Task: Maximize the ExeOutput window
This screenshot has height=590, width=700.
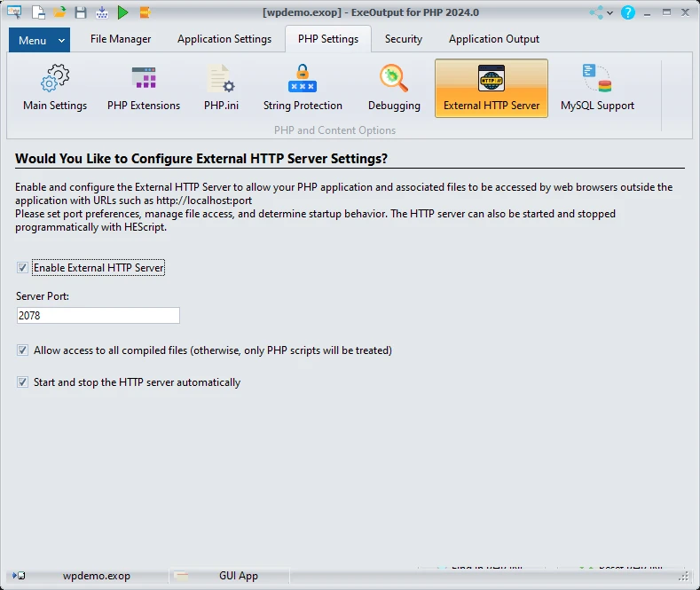Action: point(666,12)
